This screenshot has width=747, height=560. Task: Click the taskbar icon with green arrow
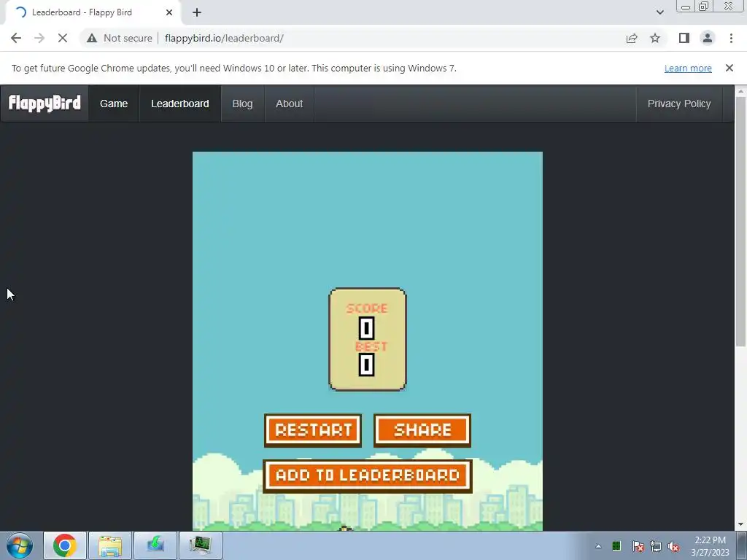[x=155, y=545]
